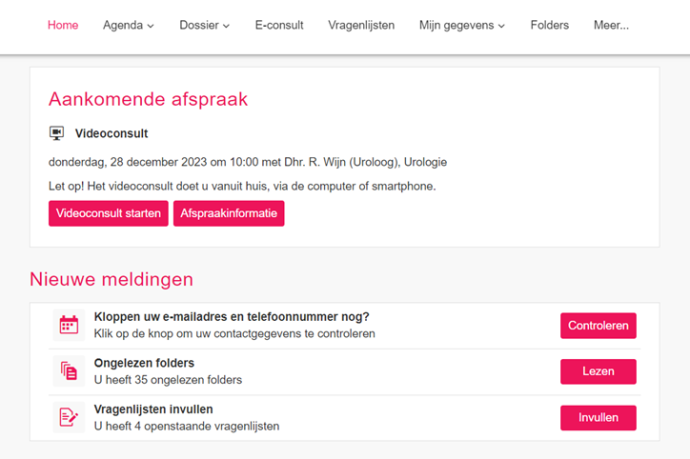Click the Nieuwe meldingen heading

coord(111,279)
